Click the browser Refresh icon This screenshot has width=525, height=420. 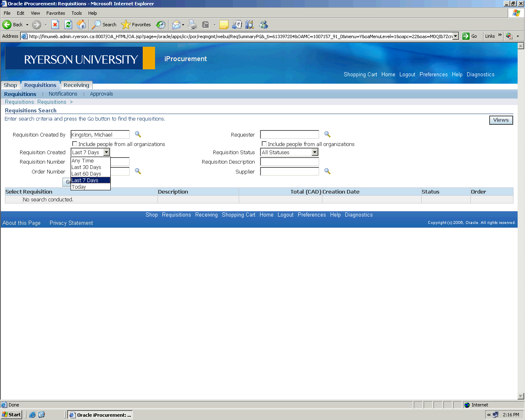[x=68, y=25]
